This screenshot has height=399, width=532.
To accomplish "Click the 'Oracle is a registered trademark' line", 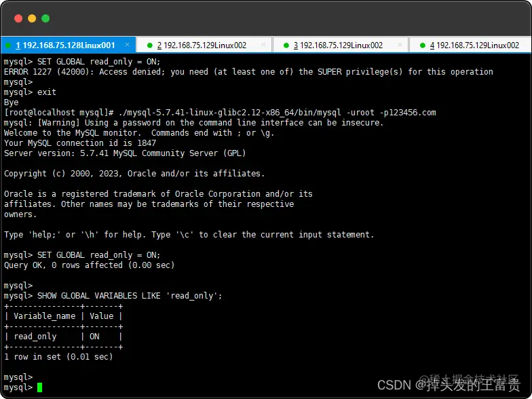I will tap(158, 194).
